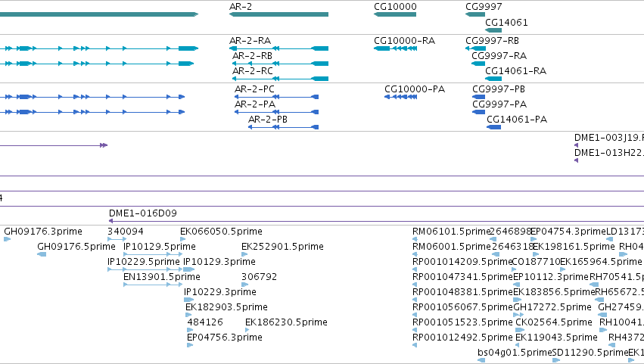
Task: Click the RP001047341.5prime EST label
Action: tap(463, 277)
